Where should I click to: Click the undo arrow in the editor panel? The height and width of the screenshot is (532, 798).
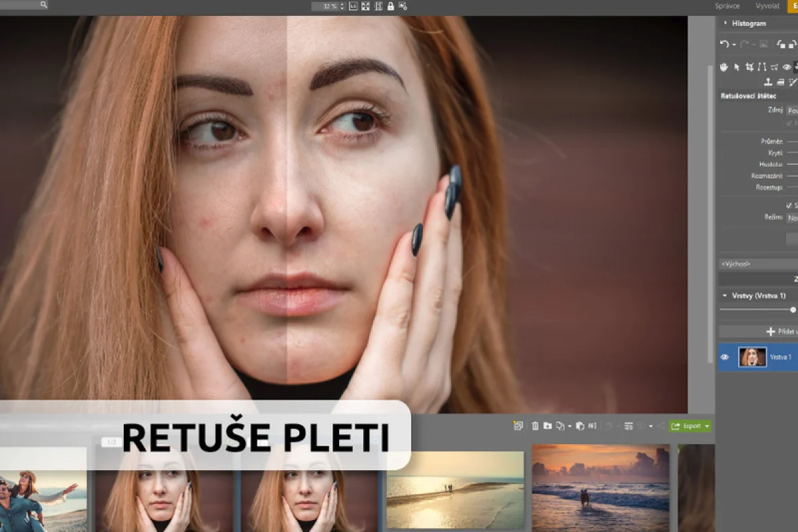pyautogui.click(x=724, y=44)
